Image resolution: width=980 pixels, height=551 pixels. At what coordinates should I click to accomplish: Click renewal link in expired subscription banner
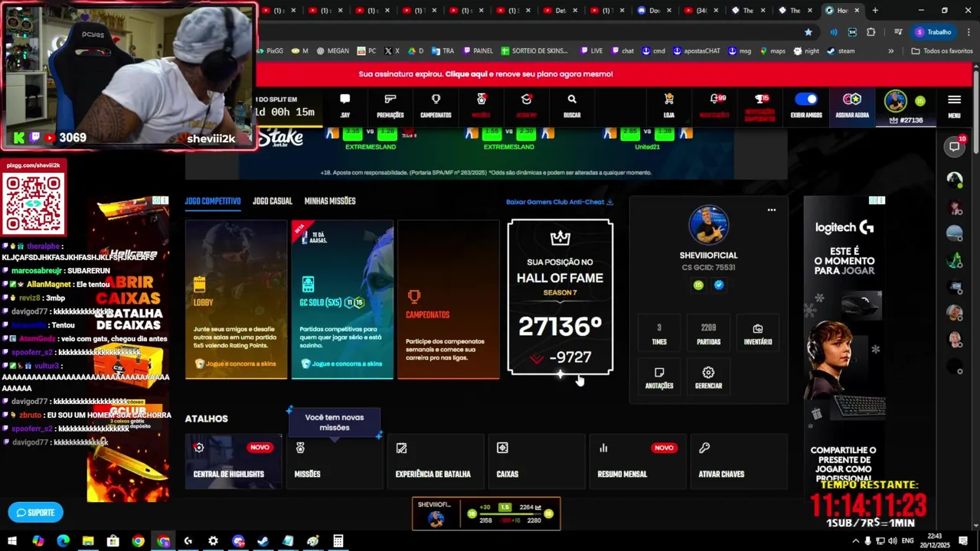(465, 74)
